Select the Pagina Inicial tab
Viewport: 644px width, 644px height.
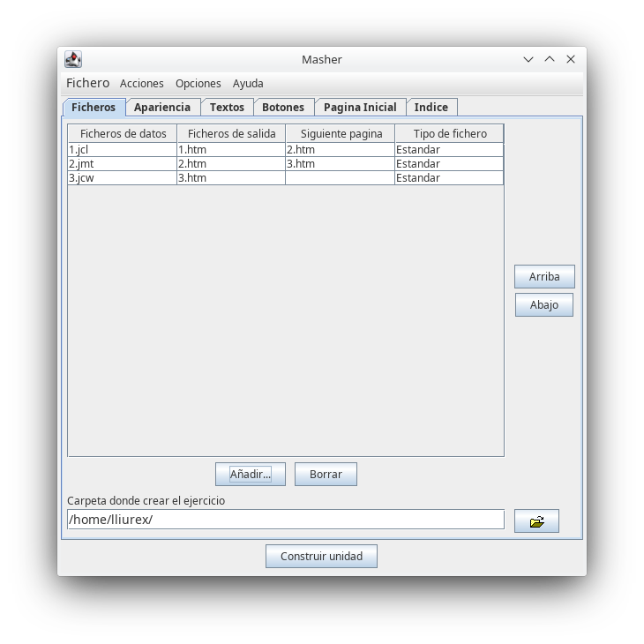(x=360, y=107)
